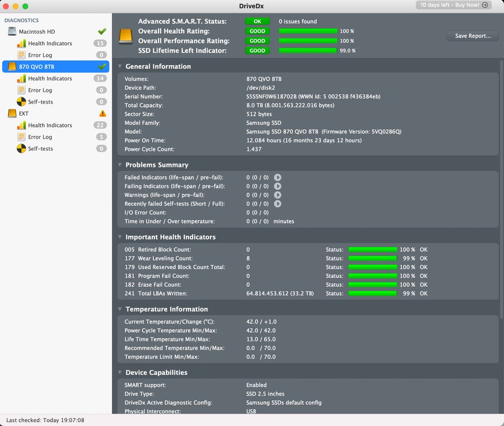This screenshot has height=426, width=504.
Task: Click the DIAGNOSTICS sidebar header
Action: pos(22,20)
